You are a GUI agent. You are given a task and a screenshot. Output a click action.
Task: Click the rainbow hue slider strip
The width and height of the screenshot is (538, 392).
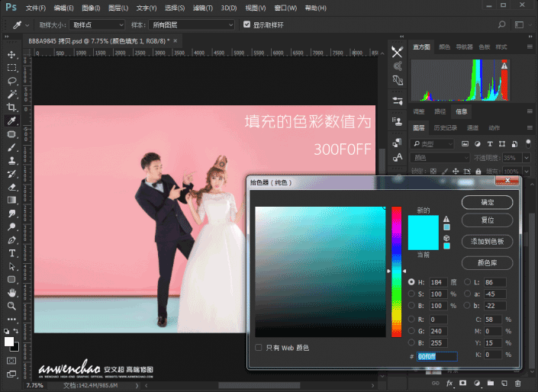pos(397,271)
